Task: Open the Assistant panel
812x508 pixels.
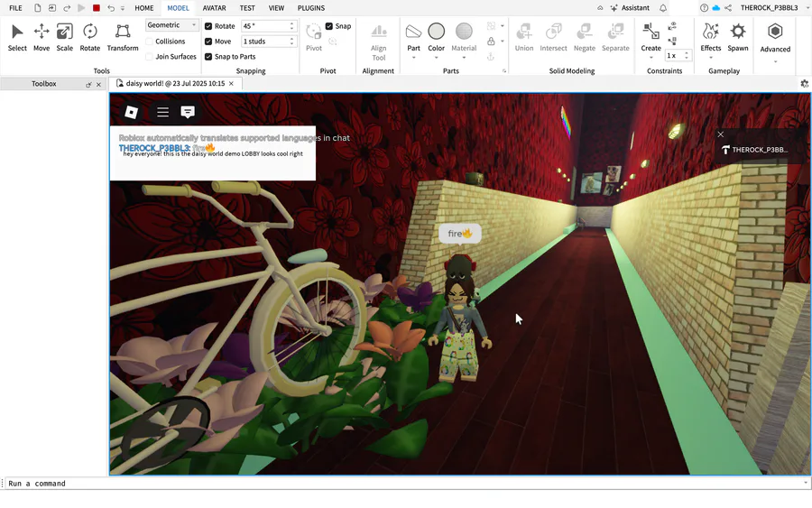Action: coord(630,8)
